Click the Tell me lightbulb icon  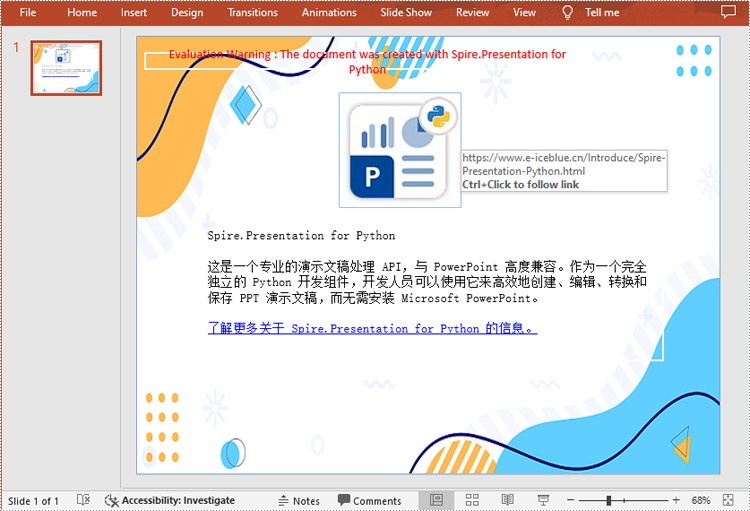pyautogui.click(x=567, y=12)
